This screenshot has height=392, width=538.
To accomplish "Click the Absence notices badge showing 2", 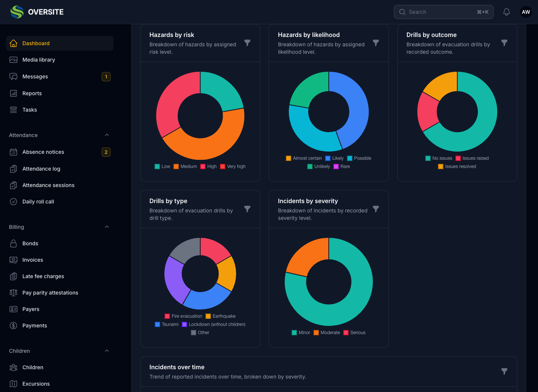I will coord(106,152).
